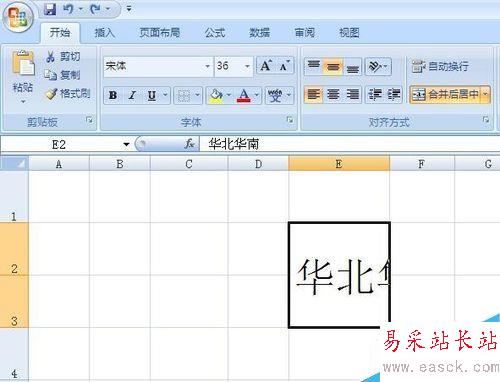Click the 文 phonetic guide icon
Viewport: 500px width, 382px height.
click(275, 96)
